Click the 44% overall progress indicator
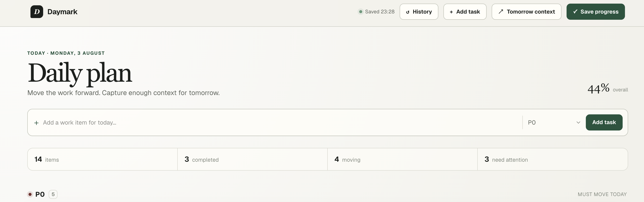This screenshot has height=202, width=644. (x=607, y=88)
